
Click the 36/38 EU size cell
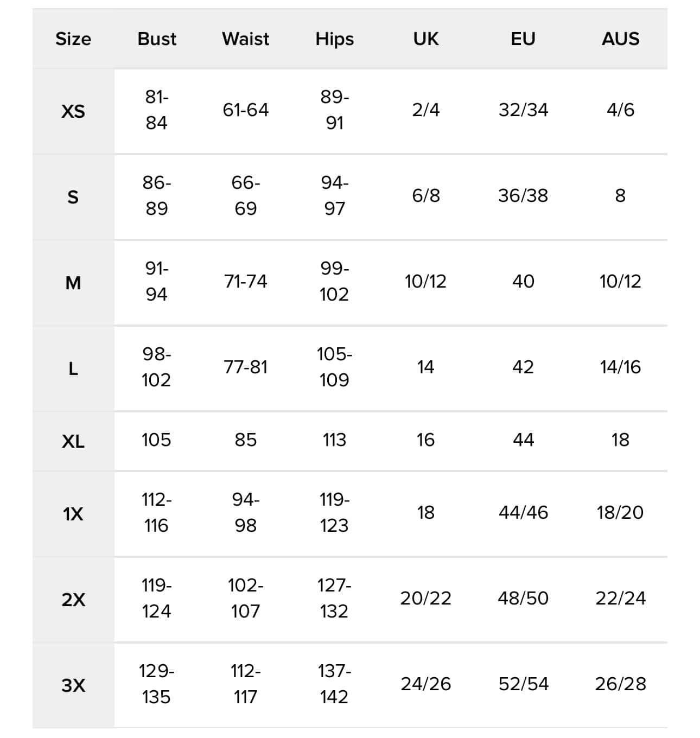tap(523, 196)
